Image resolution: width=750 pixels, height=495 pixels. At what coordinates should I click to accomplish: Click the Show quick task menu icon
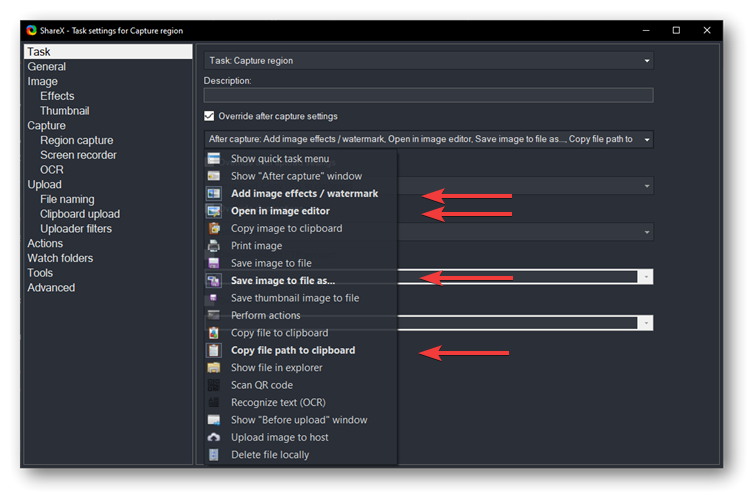point(213,159)
